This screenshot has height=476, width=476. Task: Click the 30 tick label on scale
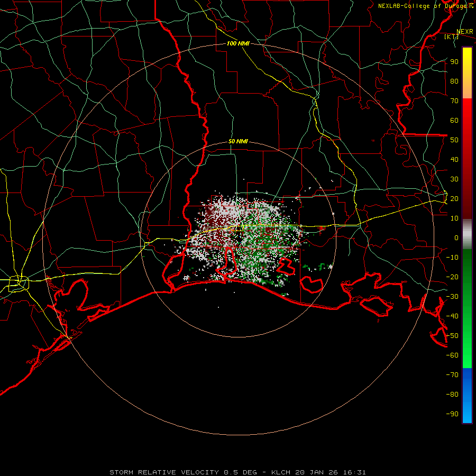(454, 179)
